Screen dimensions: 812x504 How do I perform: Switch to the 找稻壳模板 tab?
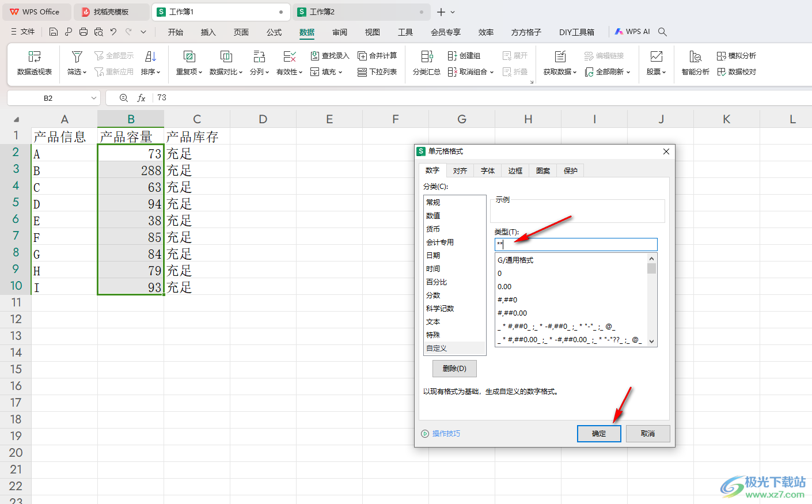click(x=112, y=12)
